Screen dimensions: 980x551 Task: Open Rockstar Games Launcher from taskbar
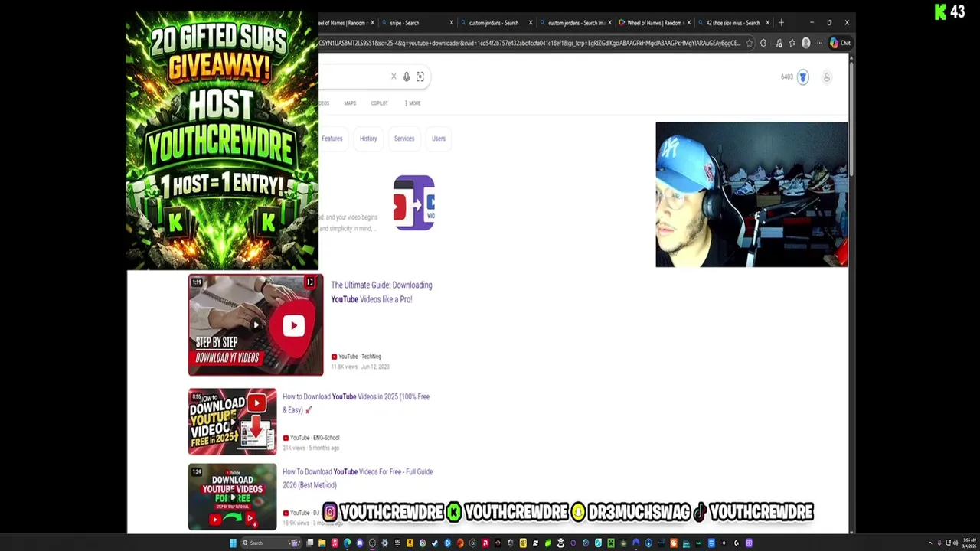tap(410, 543)
